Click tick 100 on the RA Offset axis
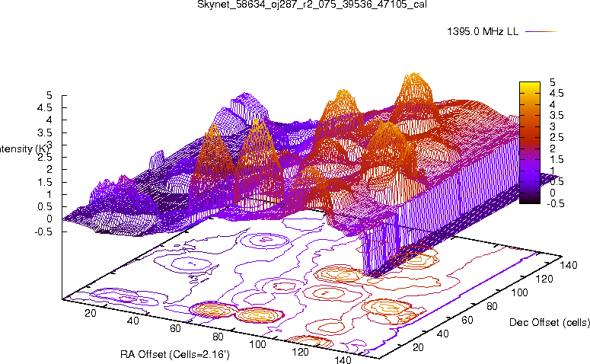 point(258,344)
